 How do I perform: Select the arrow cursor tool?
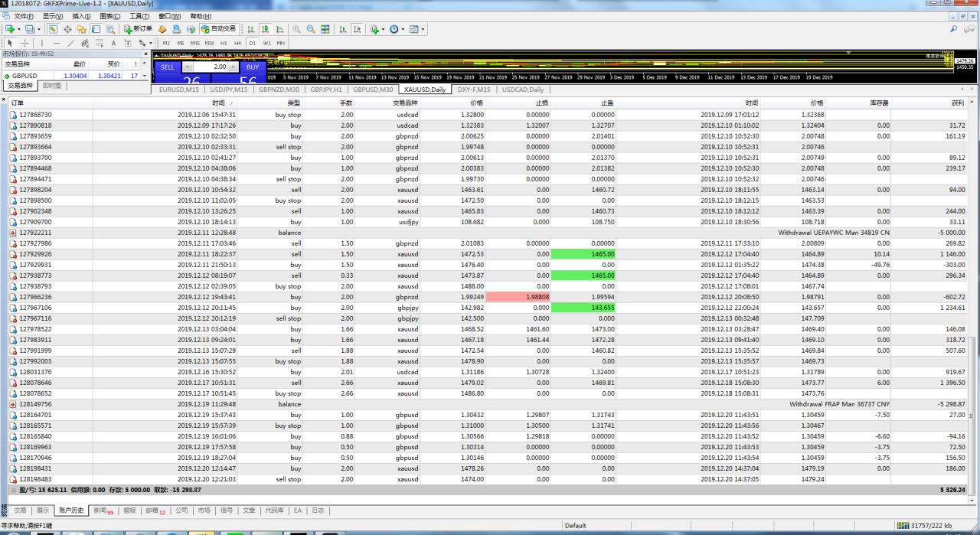pos(10,43)
